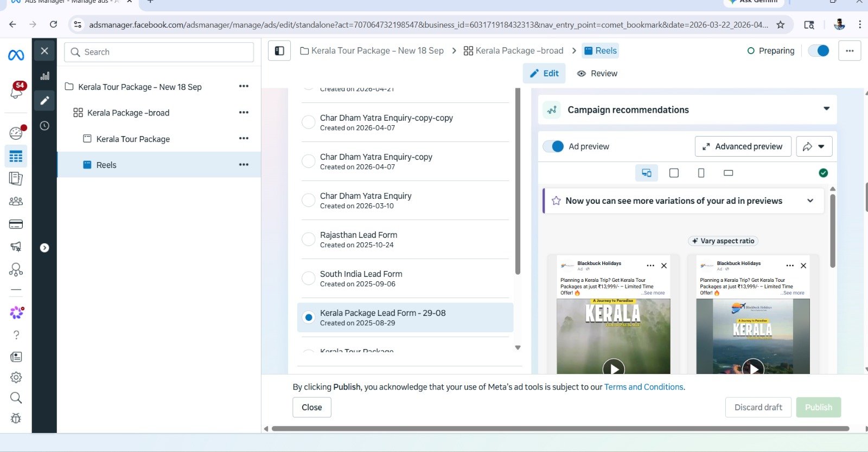Image resolution: width=868 pixels, height=452 pixels.
Task: Select the all-devices preview icon
Action: click(x=647, y=173)
